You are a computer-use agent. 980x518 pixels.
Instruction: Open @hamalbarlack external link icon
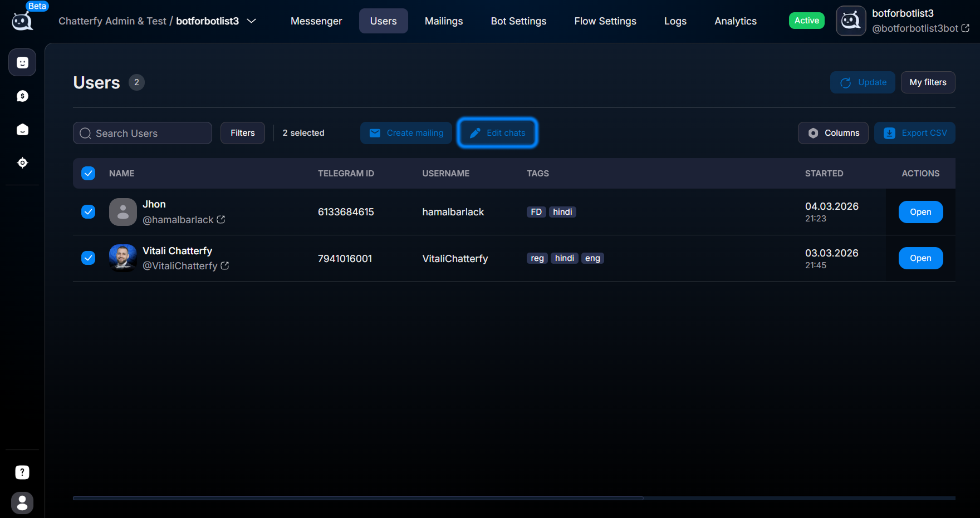[x=221, y=220]
